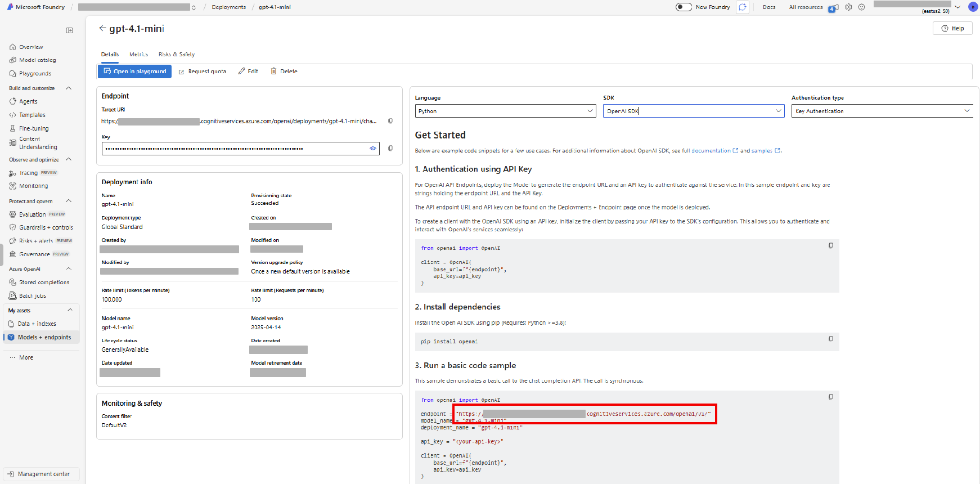980x484 pixels.
Task: Reveal the hidden Key with the eye icon
Action: click(372, 149)
